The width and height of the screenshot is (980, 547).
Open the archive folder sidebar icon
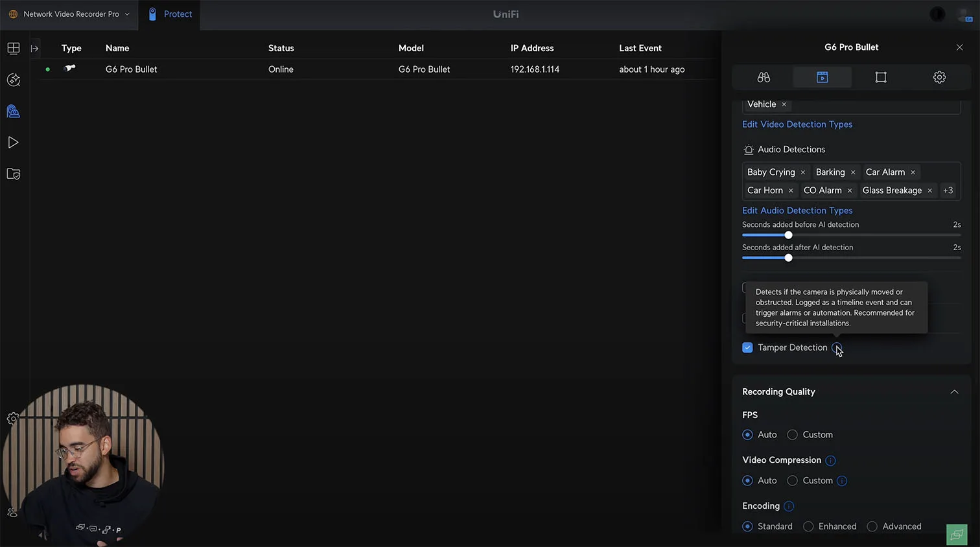[x=14, y=174]
